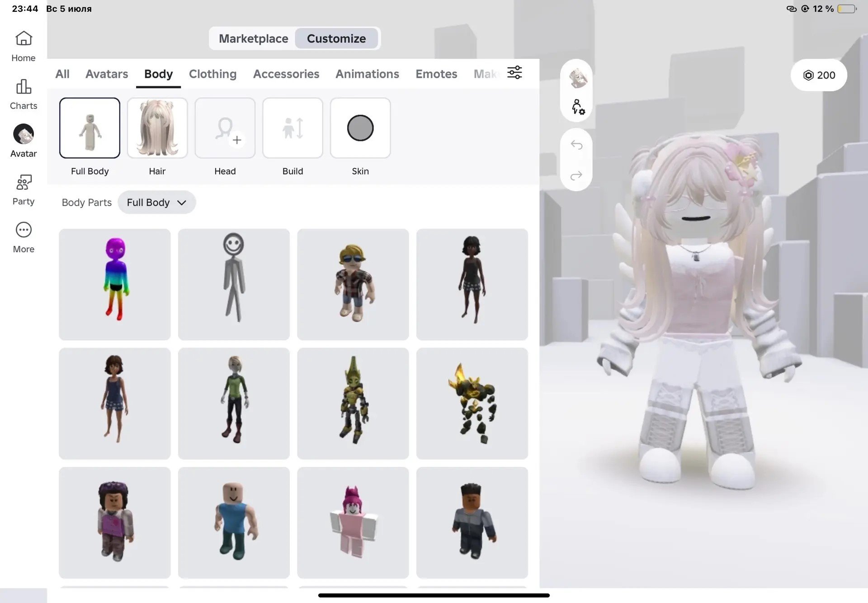
Task: Equip the blue tank top blocky body
Action: pyautogui.click(x=234, y=523)
